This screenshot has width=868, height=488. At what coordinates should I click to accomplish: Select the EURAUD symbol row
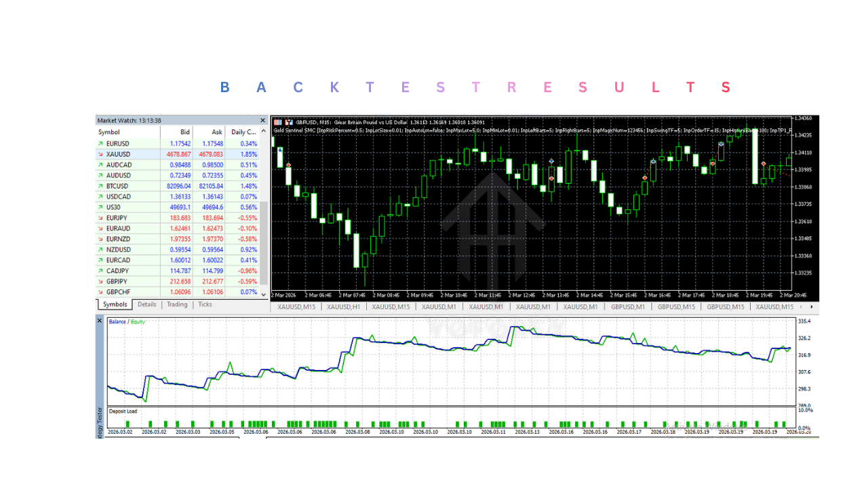[178, 228]
